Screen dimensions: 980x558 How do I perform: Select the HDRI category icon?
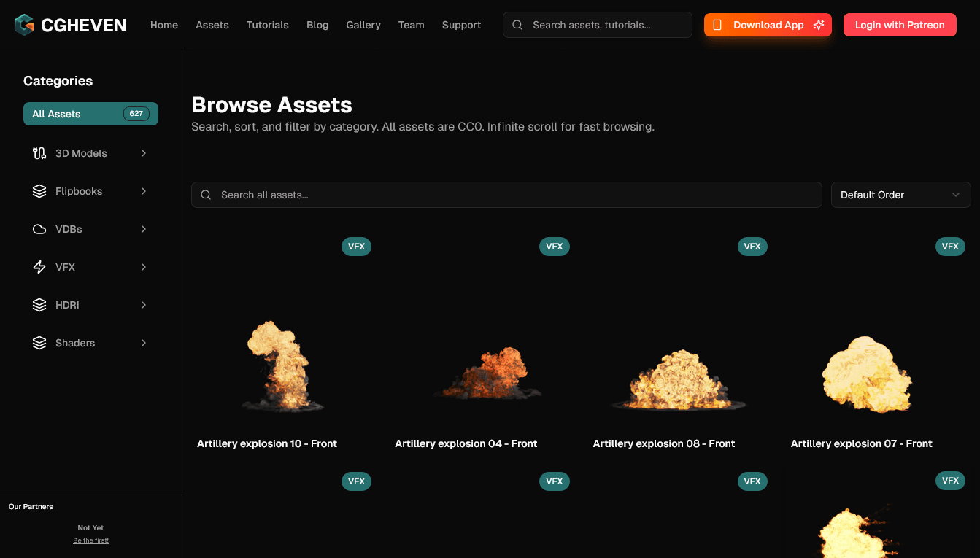[39, 305]
